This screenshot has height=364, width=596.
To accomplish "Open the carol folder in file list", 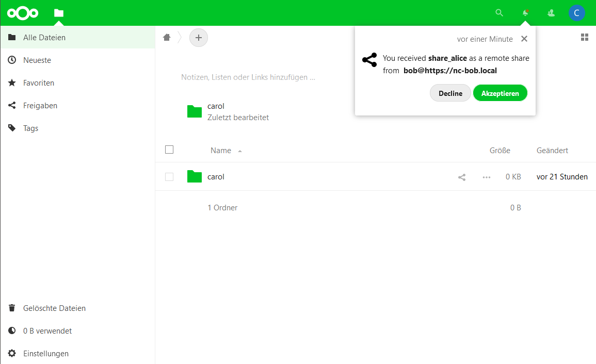I will click(216, 177).
